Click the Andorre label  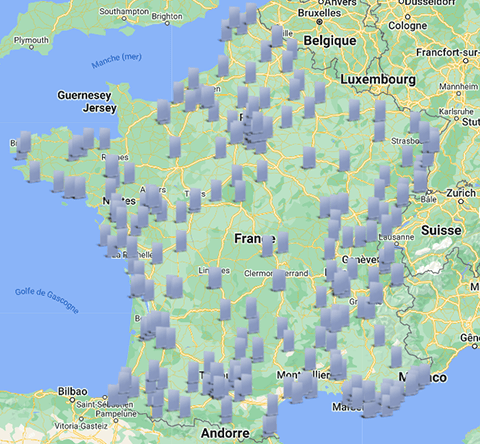point(225,433)
